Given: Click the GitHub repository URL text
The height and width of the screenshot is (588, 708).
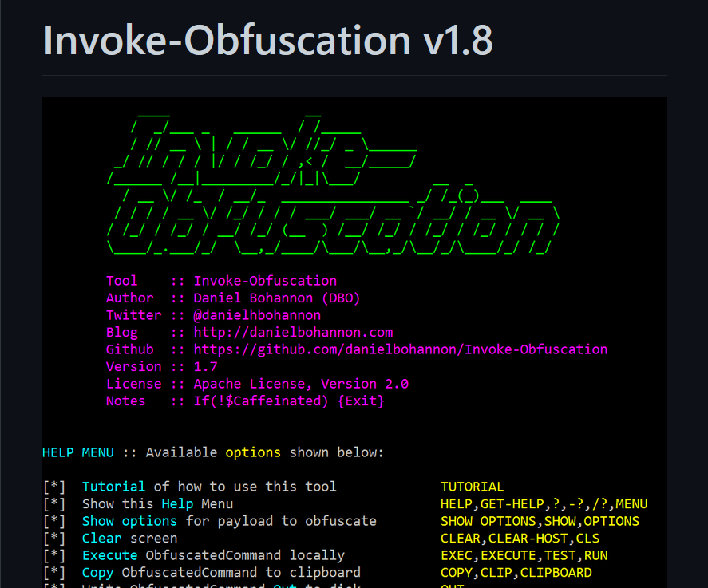Looking at the screenshot, I should tap(401, 349).
